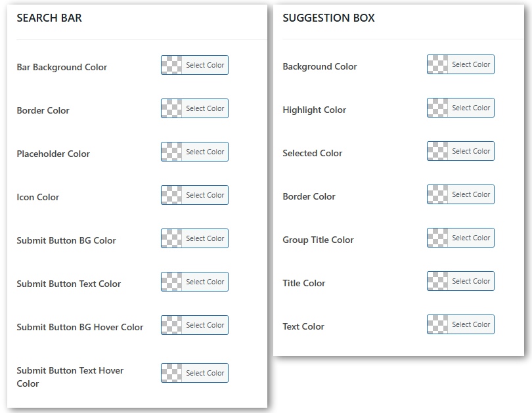Viewport: 532px width, 413px height.
Task: Open the Text Color picker
Action: pos(460,325)
